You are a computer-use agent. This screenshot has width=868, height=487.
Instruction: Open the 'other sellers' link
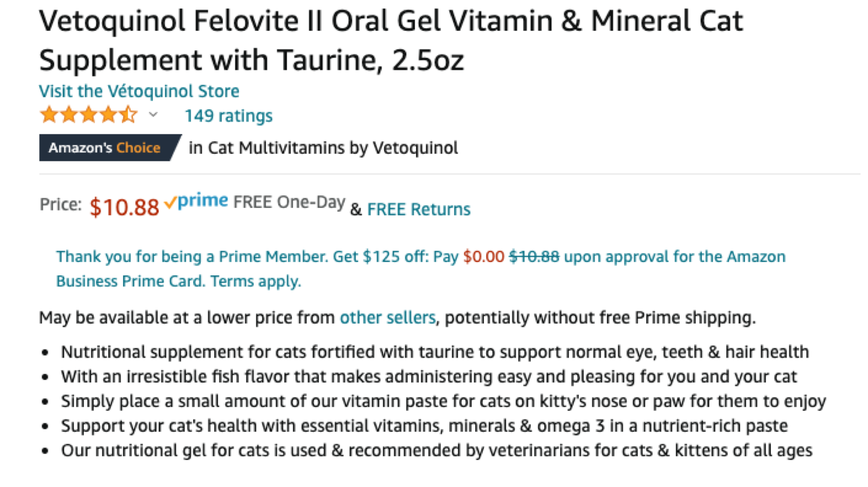click(x=387, y=317)
